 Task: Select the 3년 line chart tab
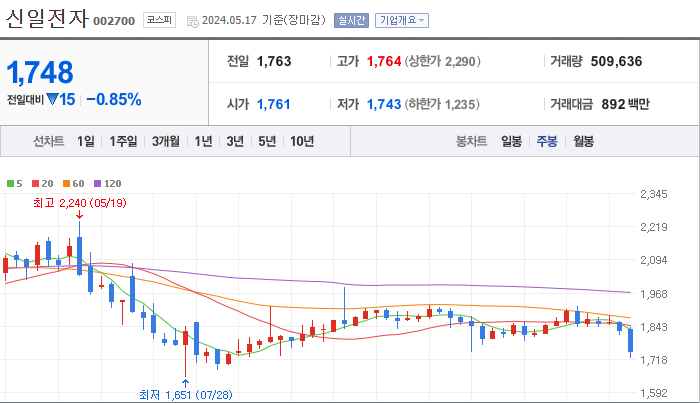click(x=235, y=141)
